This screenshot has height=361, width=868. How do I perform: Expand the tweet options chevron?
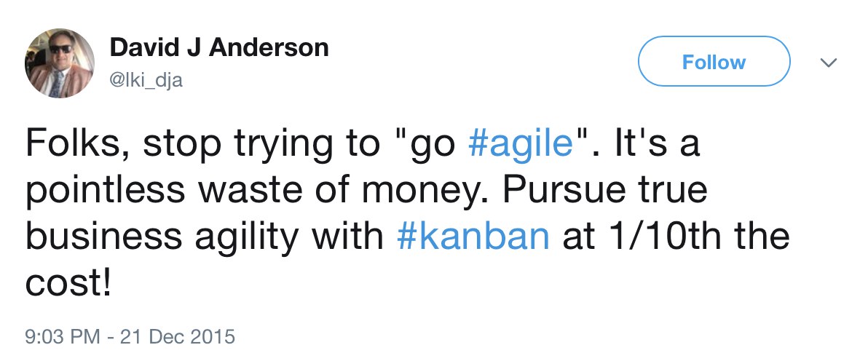coord(827,63)
